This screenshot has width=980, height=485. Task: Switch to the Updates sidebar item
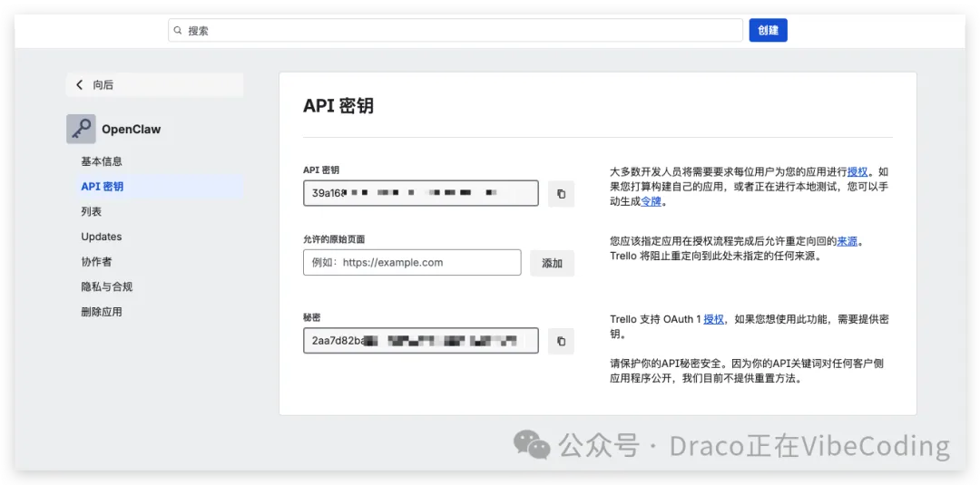tap(102, 237)
